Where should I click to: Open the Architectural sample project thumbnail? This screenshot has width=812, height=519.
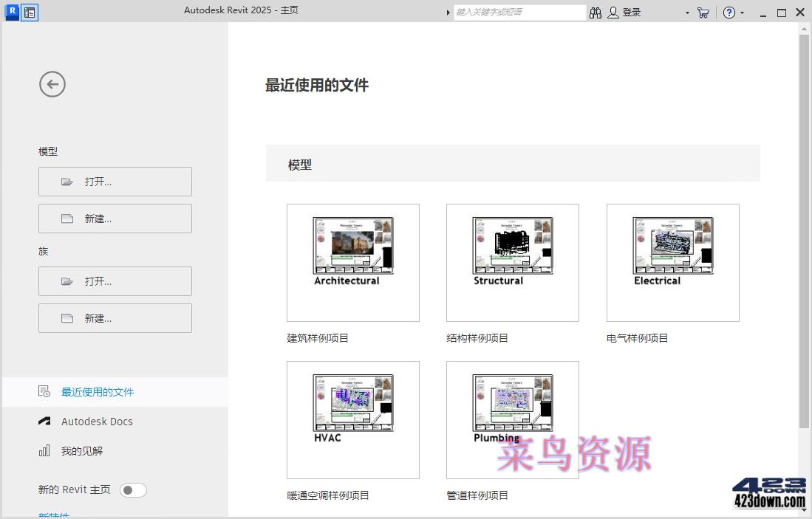(352, 262)
